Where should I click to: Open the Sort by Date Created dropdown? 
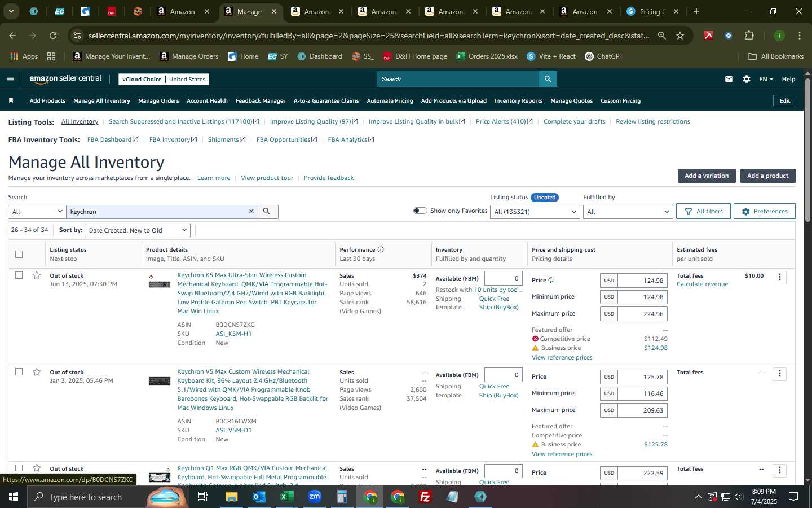138,230
